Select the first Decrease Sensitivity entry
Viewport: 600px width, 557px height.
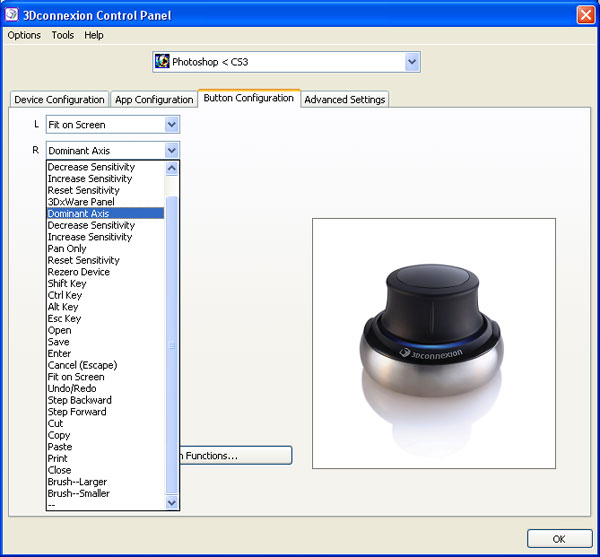105,167
